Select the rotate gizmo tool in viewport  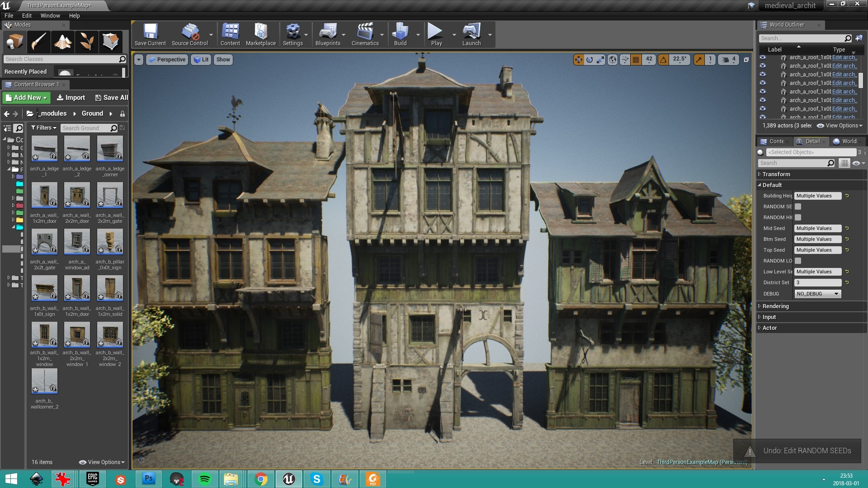[589, 60]
